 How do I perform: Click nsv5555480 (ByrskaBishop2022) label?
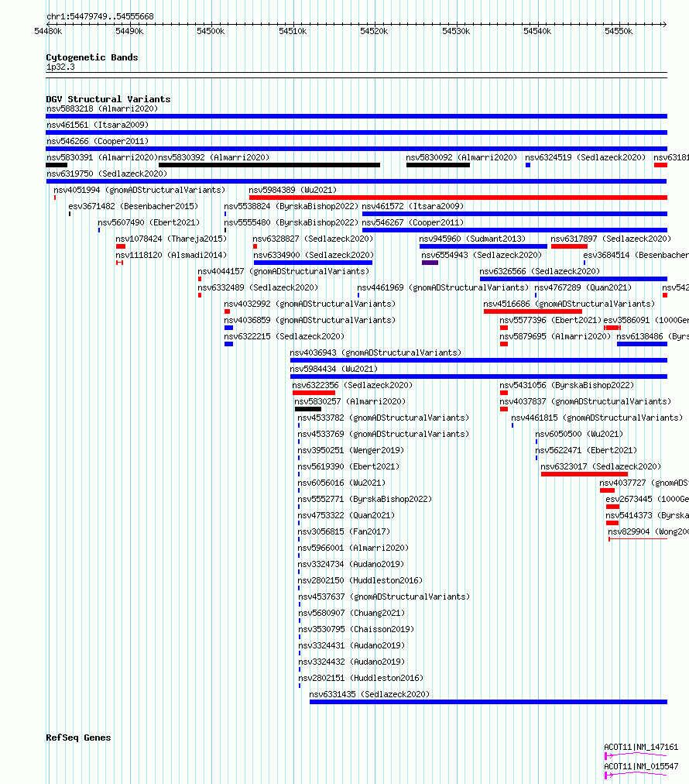(291, 222)
